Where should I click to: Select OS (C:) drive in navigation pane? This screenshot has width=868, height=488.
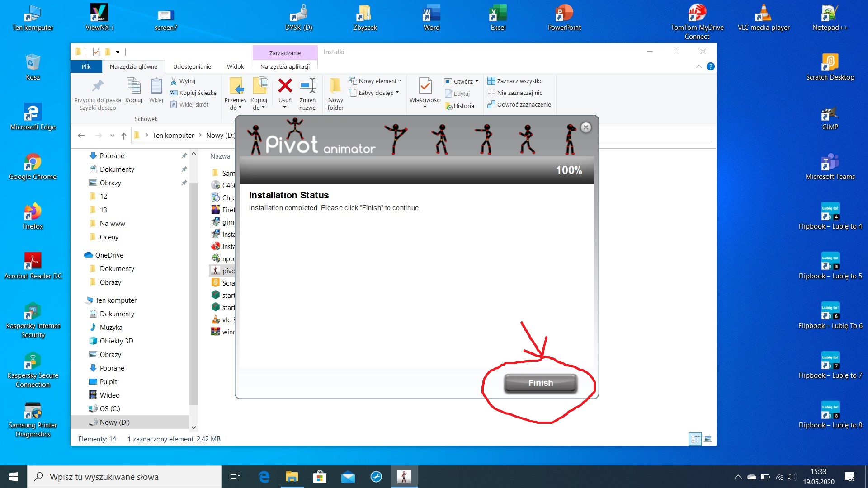coord(110,408)
